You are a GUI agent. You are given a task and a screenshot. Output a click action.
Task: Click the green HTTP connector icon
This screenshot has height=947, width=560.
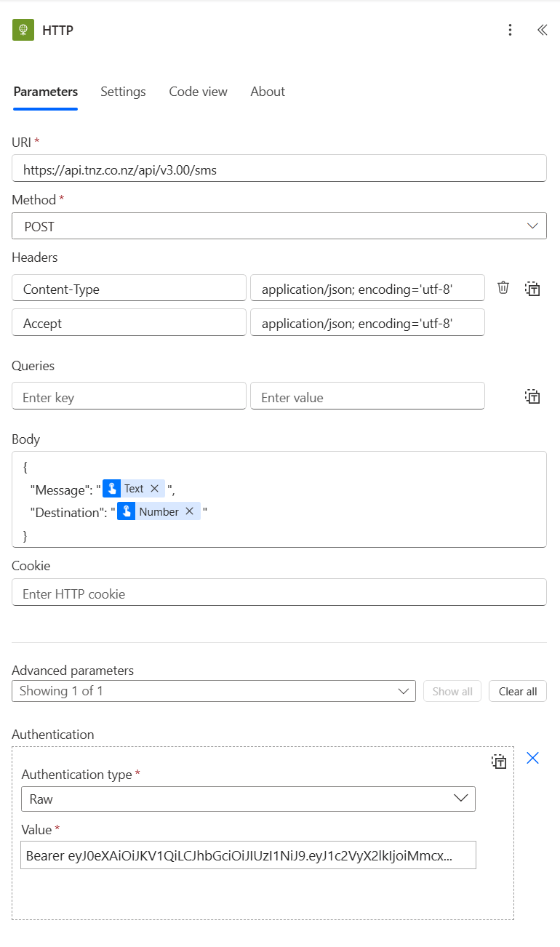point(23,30)
